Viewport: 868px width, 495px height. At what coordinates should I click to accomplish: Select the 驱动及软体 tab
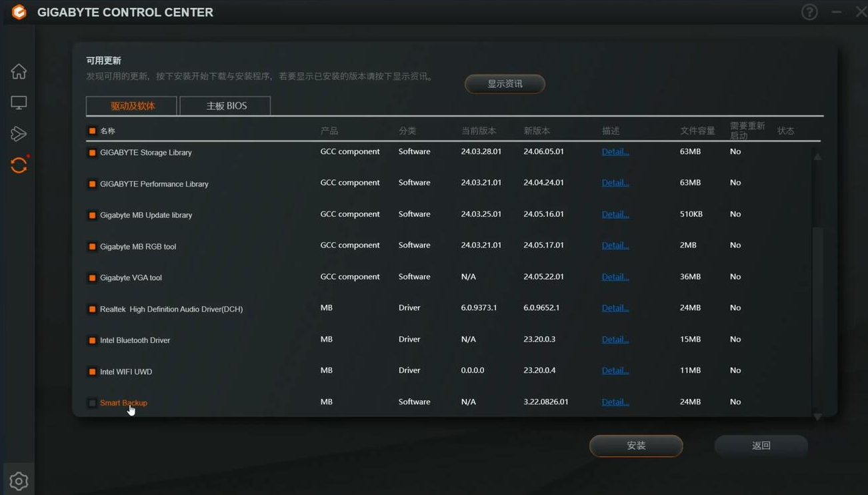(x=132, y=106)
